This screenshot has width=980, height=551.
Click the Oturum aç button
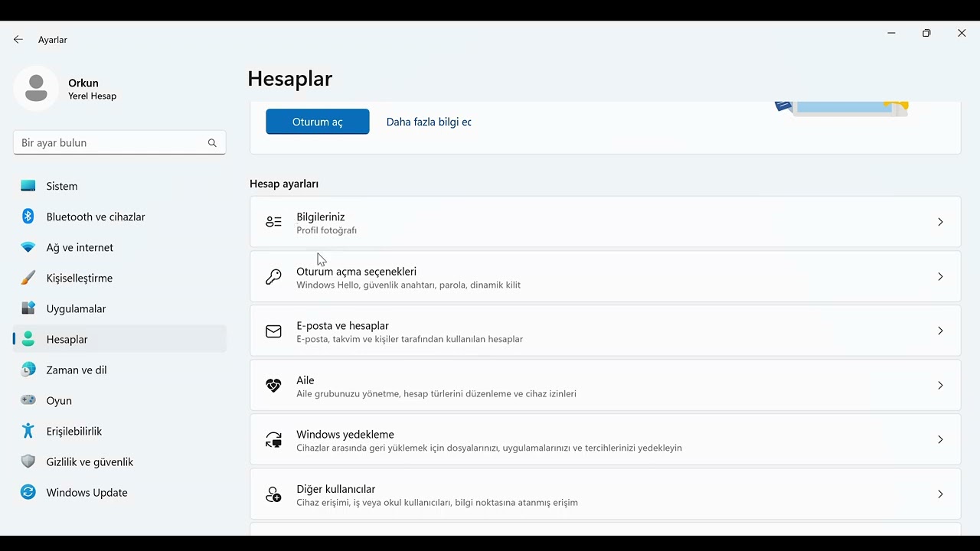point(318,122)
